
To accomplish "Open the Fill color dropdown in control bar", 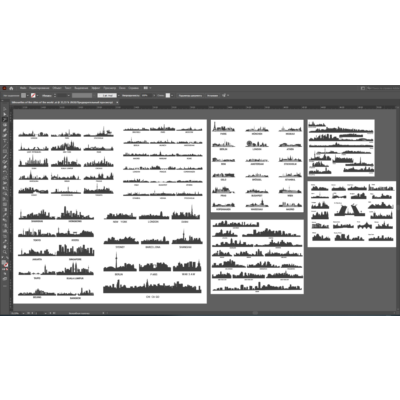I will click(28, 95).
